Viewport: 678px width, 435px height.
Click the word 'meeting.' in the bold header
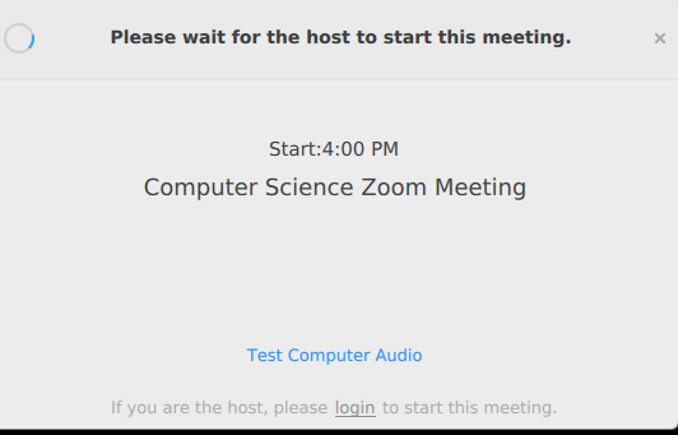click(527, 38)
